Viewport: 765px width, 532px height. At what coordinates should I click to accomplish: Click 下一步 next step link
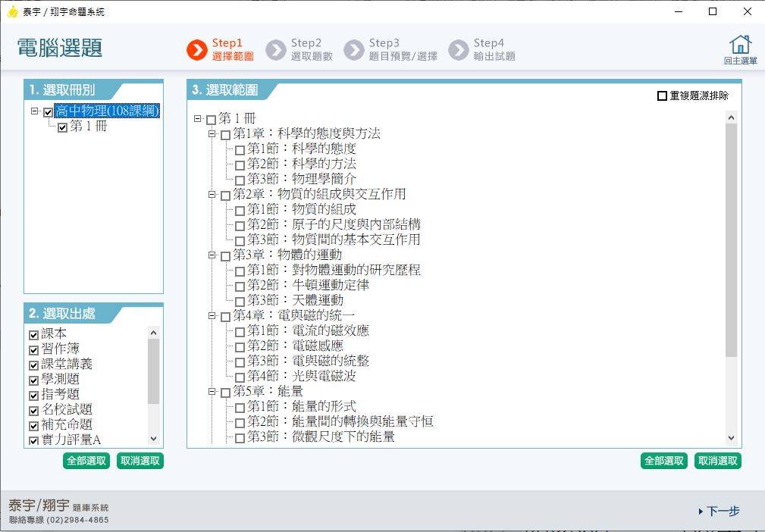[x=720, y=511]
